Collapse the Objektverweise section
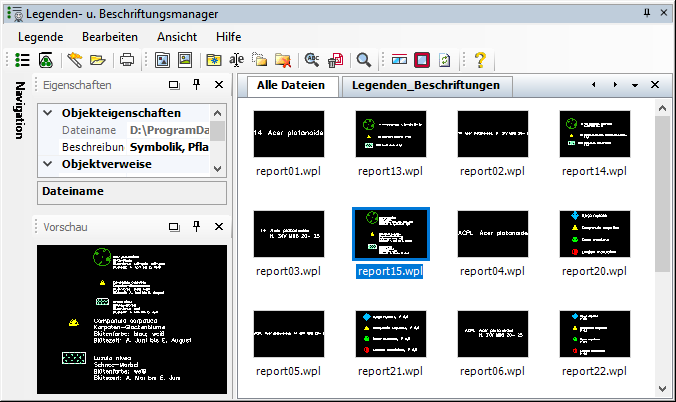 pyautogui.click(x=50, y=164)
